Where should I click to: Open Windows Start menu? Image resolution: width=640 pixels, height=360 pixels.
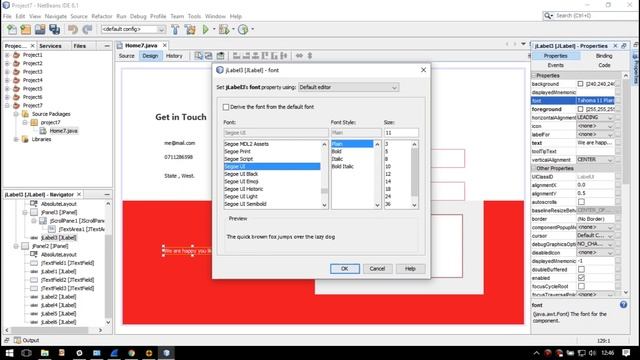[9, 353]
